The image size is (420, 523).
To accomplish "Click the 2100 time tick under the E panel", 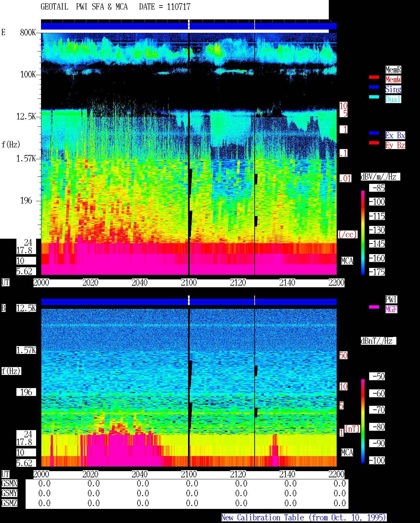I will tap(189, 282).
